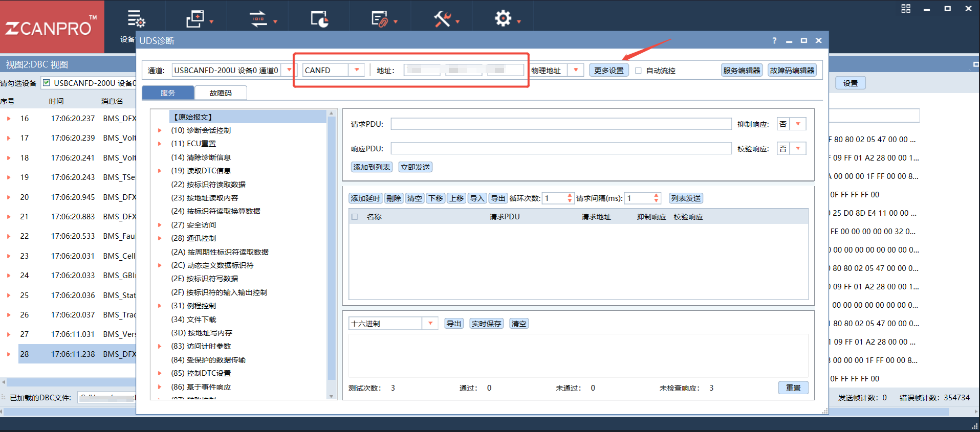Viewport: 980px width, 432px height.
Task: Switch to the 服务 tab
Action: click(x=168, y=93)
